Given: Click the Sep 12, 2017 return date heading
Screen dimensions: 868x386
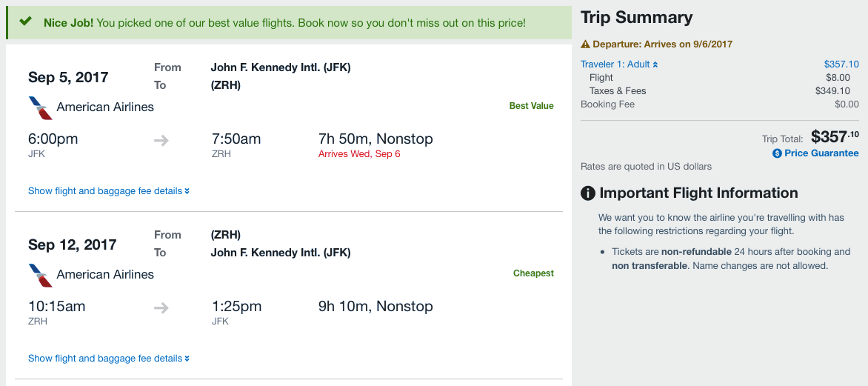Looking at the screenshot, I should pos(72,244).
